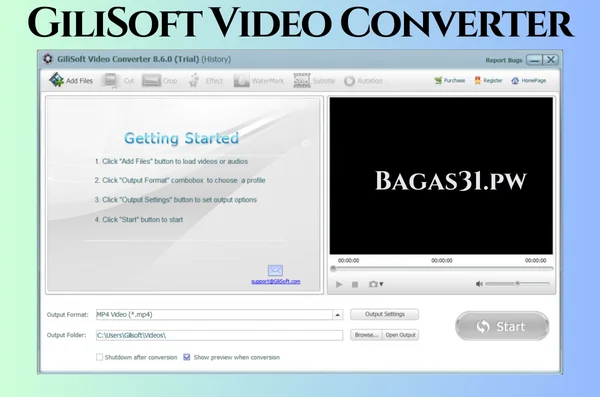
Task: Click the Purchase cart icon
Action: tap(438, 80)
